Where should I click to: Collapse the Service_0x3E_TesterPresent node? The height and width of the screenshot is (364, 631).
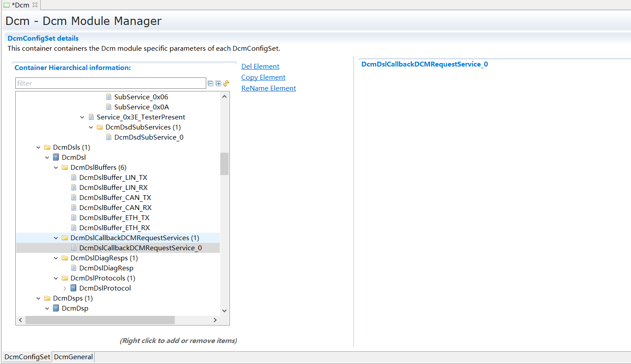point(82,117)
